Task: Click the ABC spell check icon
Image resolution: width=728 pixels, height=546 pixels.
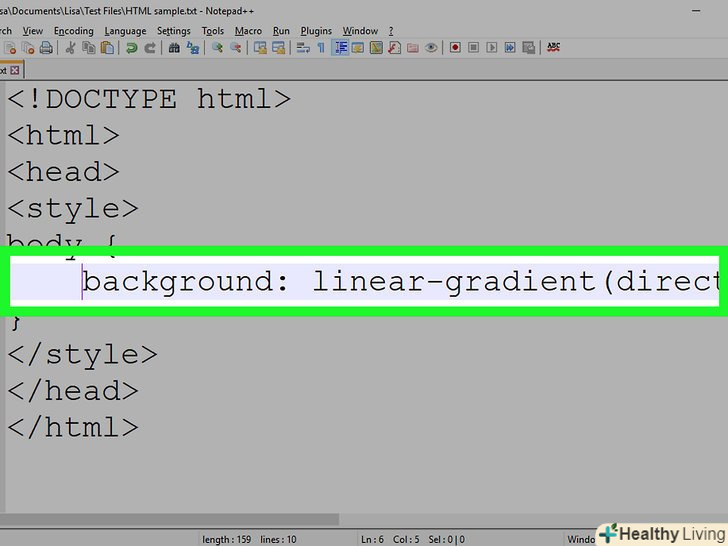Action: pyautogui.click(x=553, y=47)
